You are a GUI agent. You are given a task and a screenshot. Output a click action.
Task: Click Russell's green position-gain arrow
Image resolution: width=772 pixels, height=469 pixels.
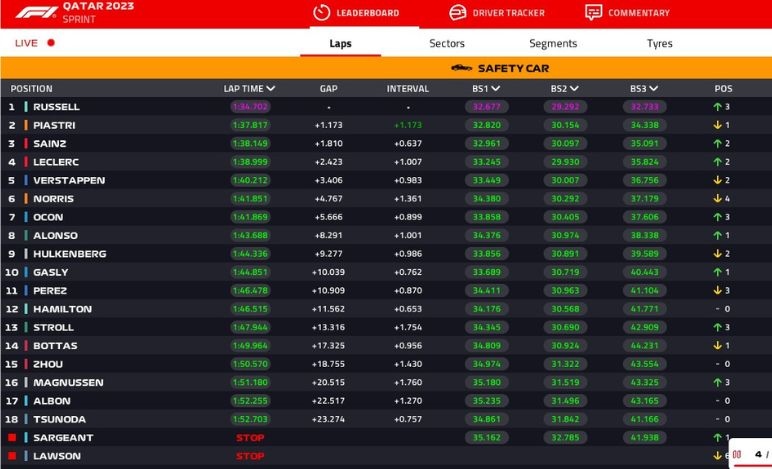coord(717,107)
